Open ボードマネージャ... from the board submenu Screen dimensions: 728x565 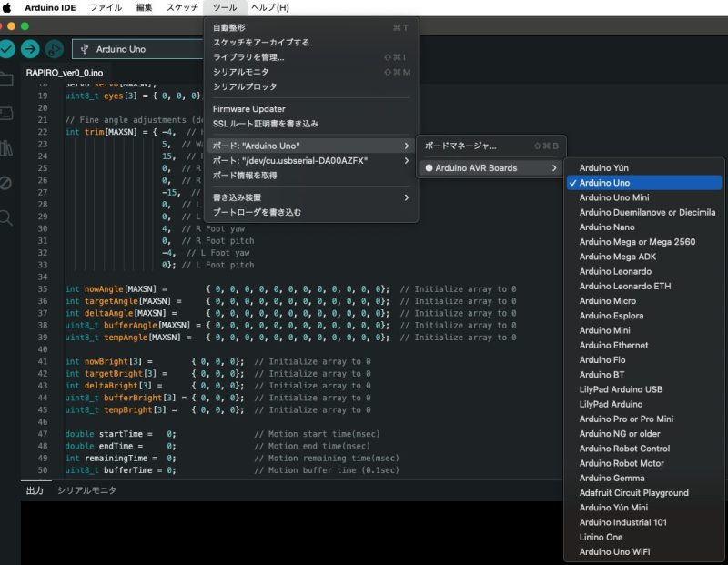(491, 146)
